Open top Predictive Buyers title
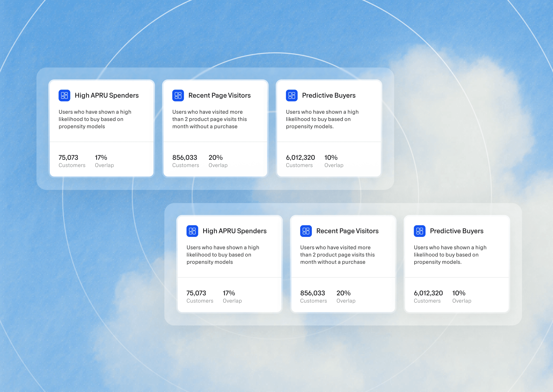This screenshot has height=392, width=553. 329,95
